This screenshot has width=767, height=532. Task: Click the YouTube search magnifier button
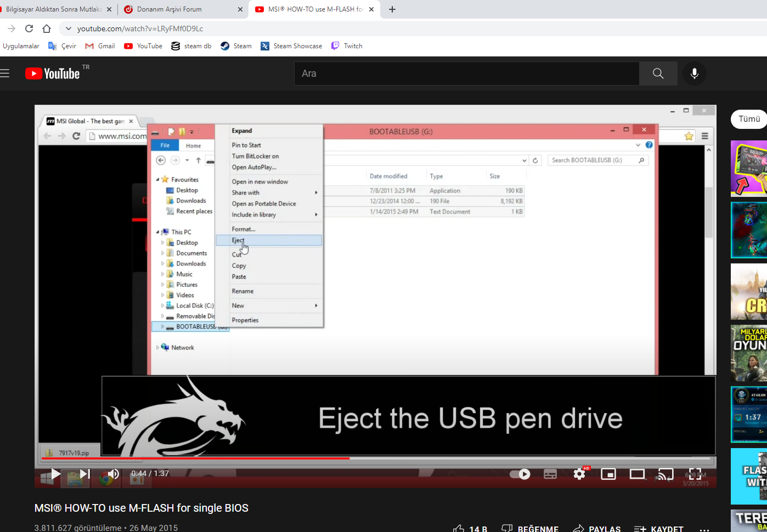pos(658,73)
